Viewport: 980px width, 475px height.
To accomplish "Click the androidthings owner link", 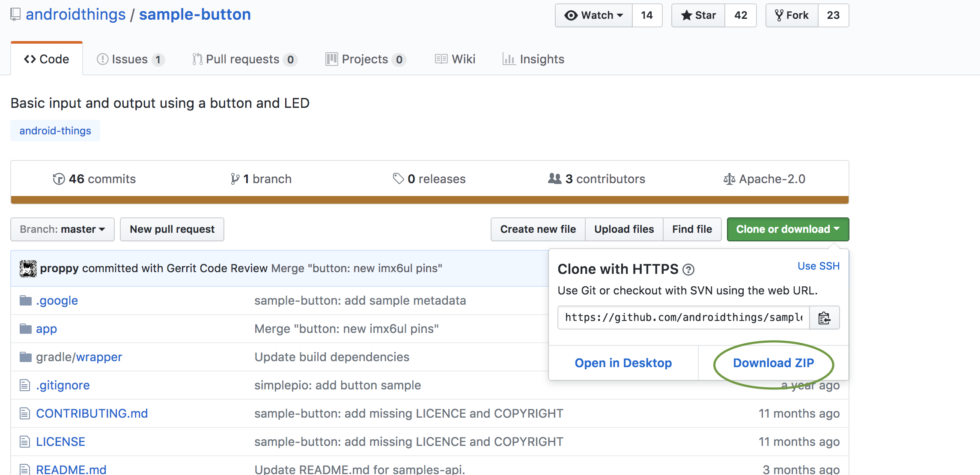I will coord(76,15).
